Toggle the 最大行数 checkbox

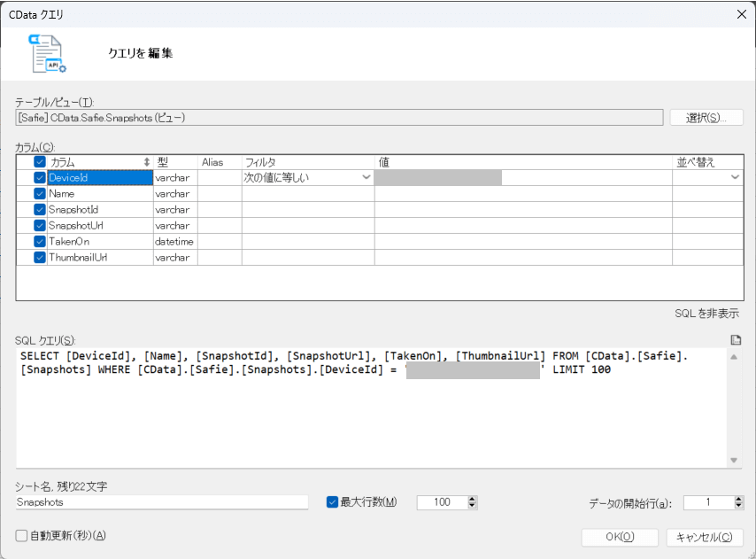[332, 502]
